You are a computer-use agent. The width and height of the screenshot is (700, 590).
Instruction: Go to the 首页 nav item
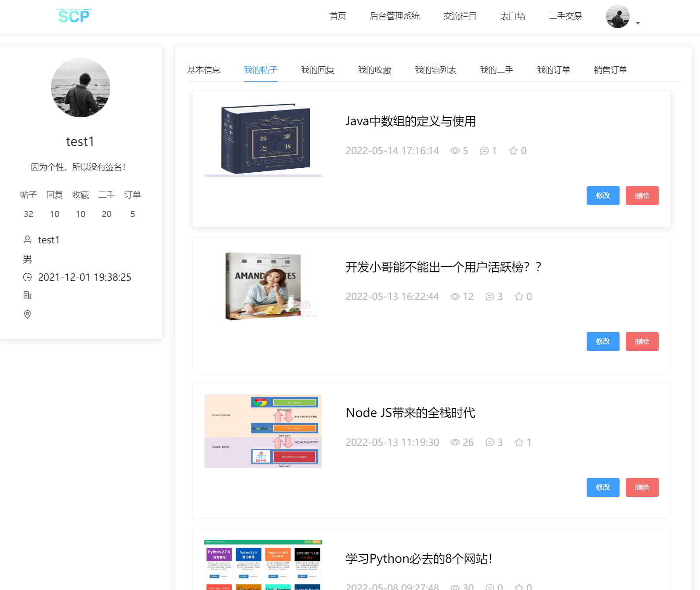(x=338, y=16)
